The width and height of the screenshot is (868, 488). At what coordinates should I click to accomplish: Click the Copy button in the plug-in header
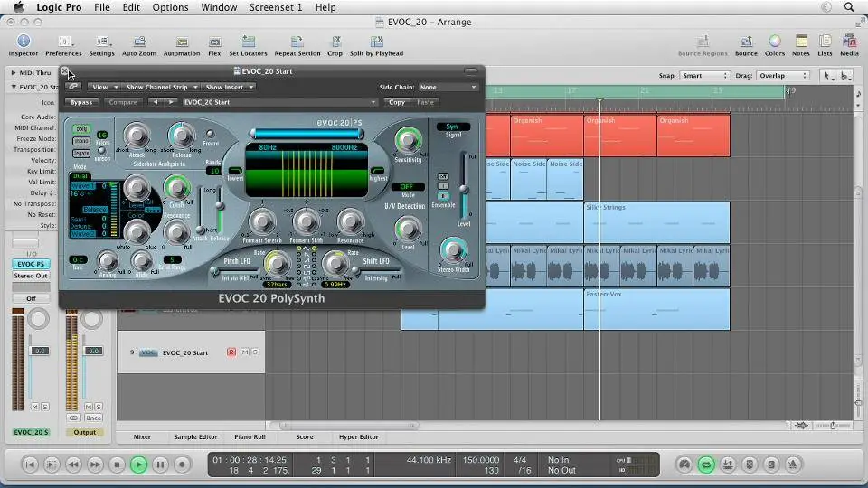coord(396,102)
